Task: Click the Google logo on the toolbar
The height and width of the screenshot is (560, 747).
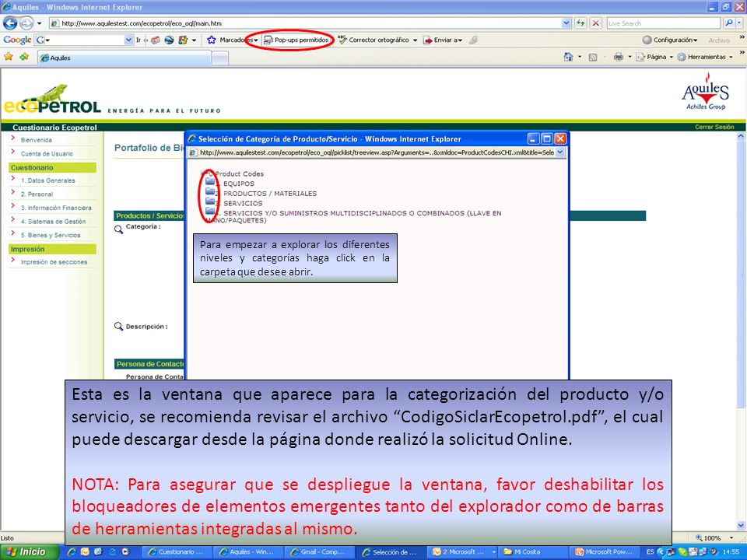Action: (17, 40)
